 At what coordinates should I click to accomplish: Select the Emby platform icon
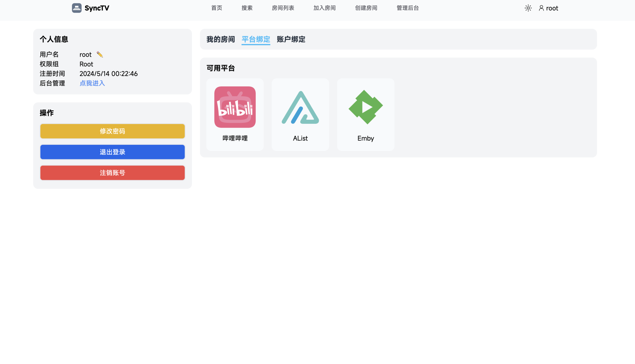click(x=365, y=107)
